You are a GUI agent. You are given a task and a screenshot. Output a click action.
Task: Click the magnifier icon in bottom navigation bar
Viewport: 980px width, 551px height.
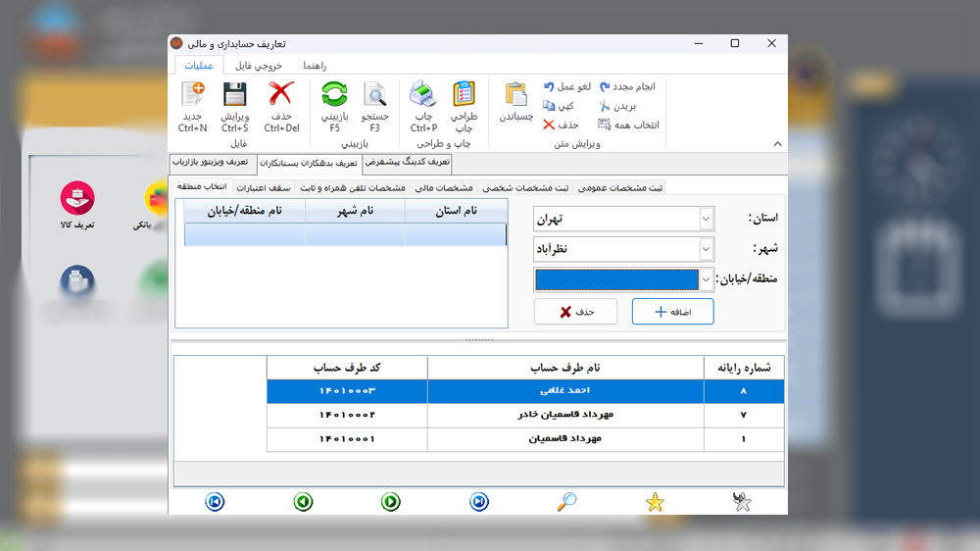pyautogui.click(x=566, y=502)
